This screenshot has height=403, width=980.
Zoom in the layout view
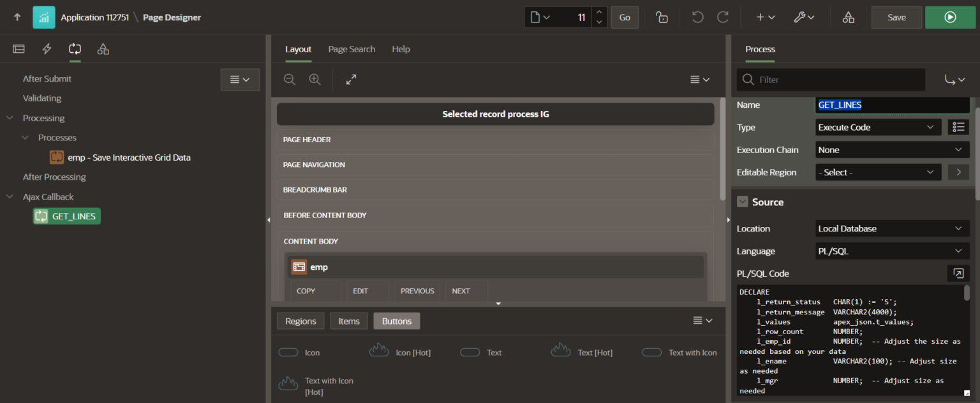point(315,80)
